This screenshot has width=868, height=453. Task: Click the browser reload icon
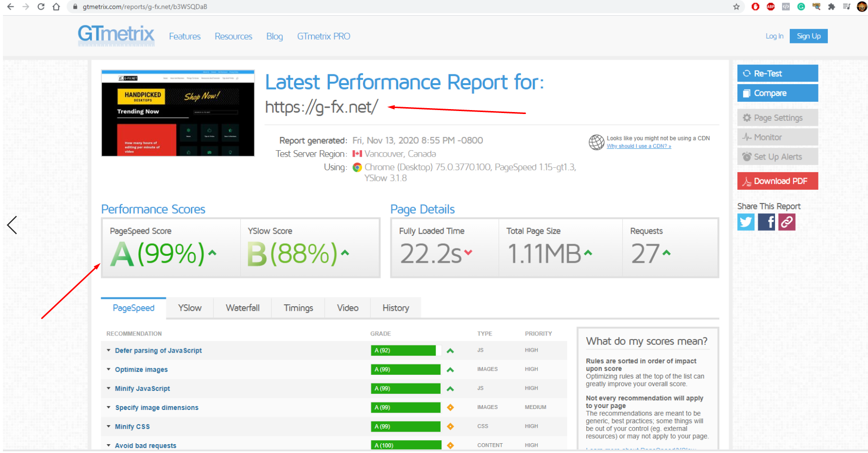pyautogui.click(x=41, y=7)
